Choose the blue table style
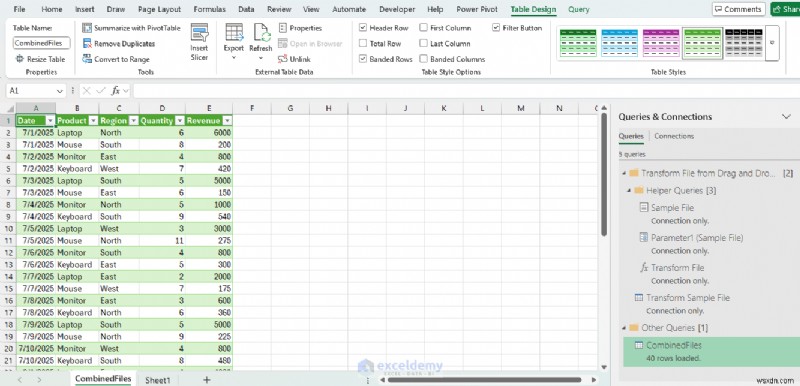Viewport: 800px width, 386px height. (x=619, y=43)
